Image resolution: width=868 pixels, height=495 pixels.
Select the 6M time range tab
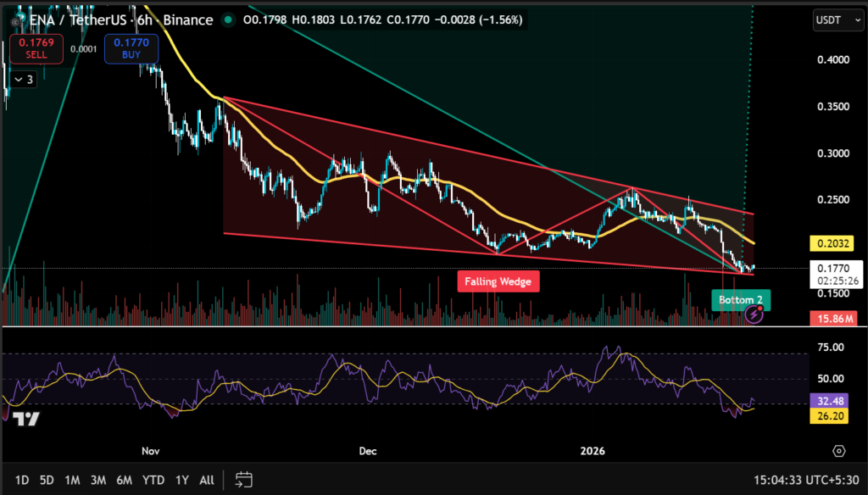tap(124, 480)
